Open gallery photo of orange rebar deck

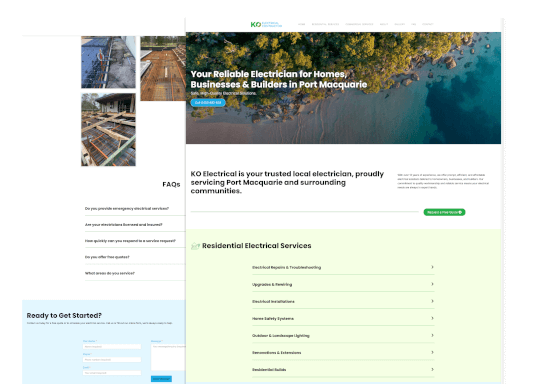pyautogui.click(x=163, y=68)
